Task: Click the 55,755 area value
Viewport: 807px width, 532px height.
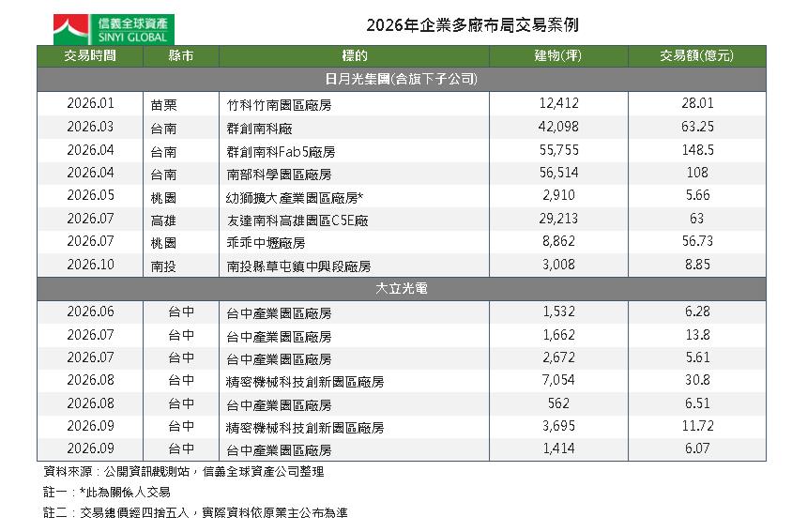Action: (559, 150)
